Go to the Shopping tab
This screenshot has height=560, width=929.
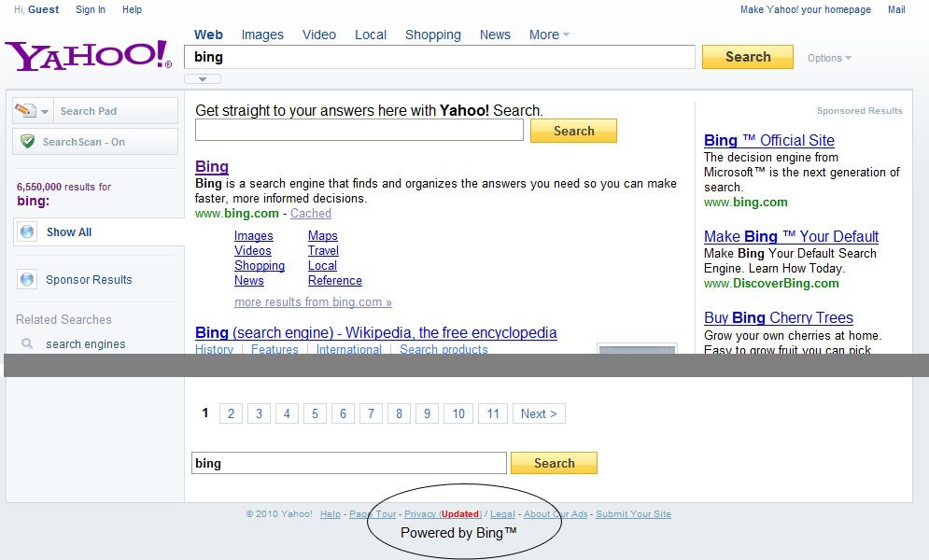point(433,35)
